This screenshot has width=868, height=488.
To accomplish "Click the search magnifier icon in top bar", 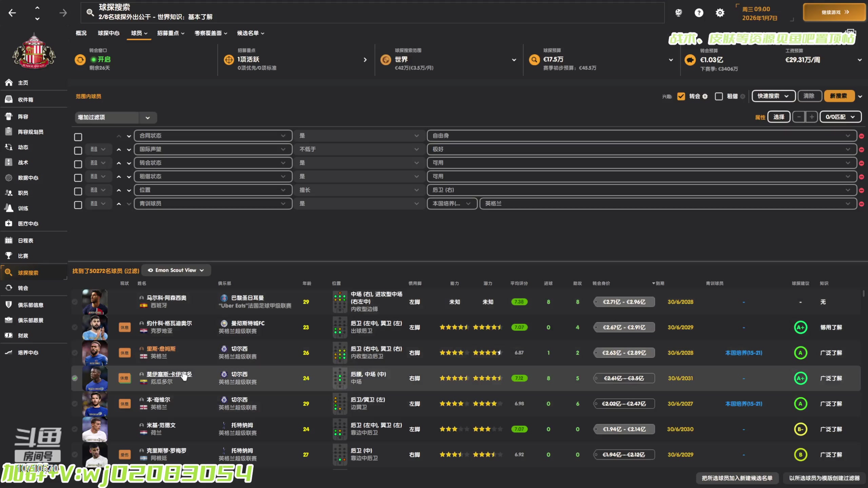I will (x=90, y=13).
